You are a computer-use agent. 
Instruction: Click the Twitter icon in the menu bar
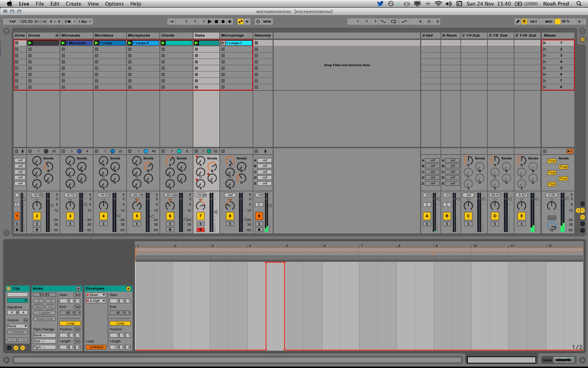380,4
